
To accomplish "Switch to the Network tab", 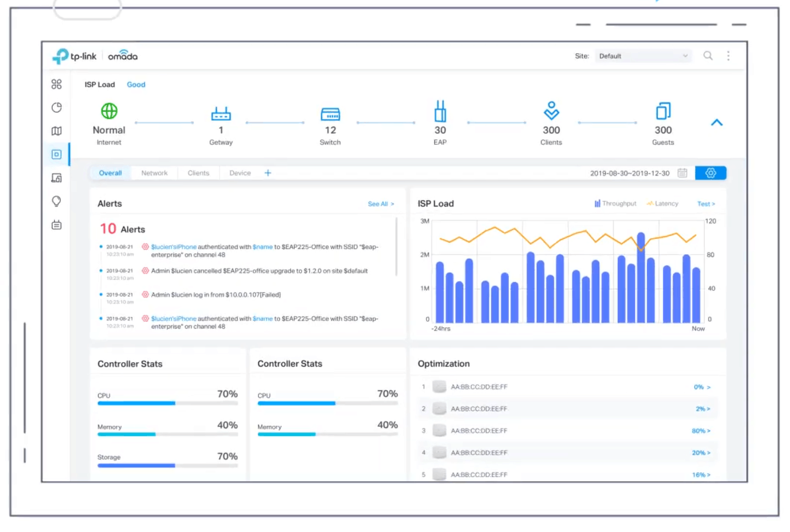I will coord(154,173).
